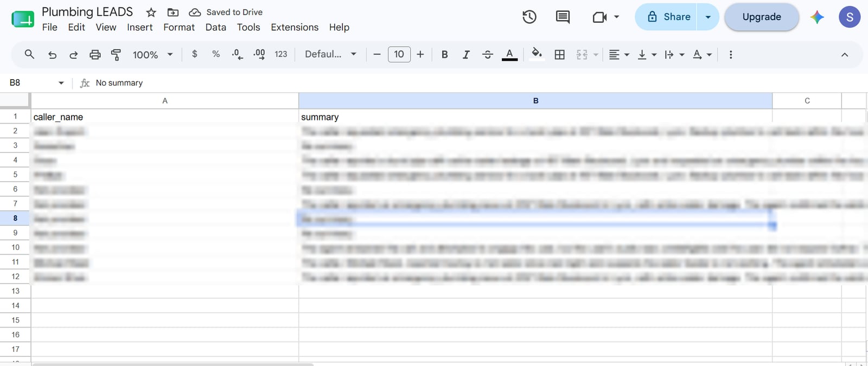This screenshot has width=868, height=366.
Task: Click the caller_name header cell
Action: [x=165, y=117]
